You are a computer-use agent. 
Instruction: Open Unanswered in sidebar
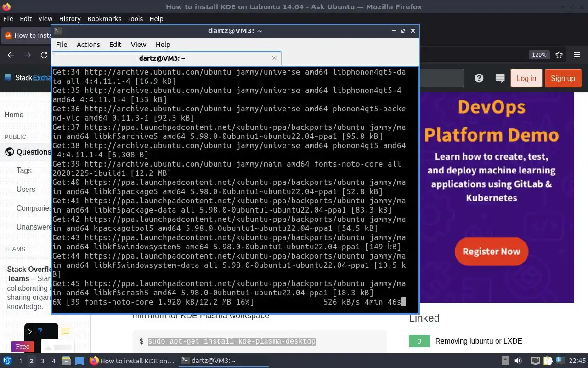tap(34, 227)
